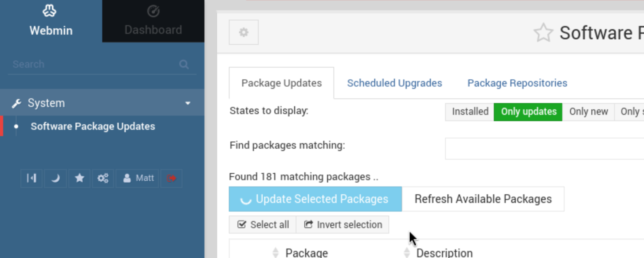
Task: Star Software Package Updates as favorite
Action: click(x=543, y=33)
